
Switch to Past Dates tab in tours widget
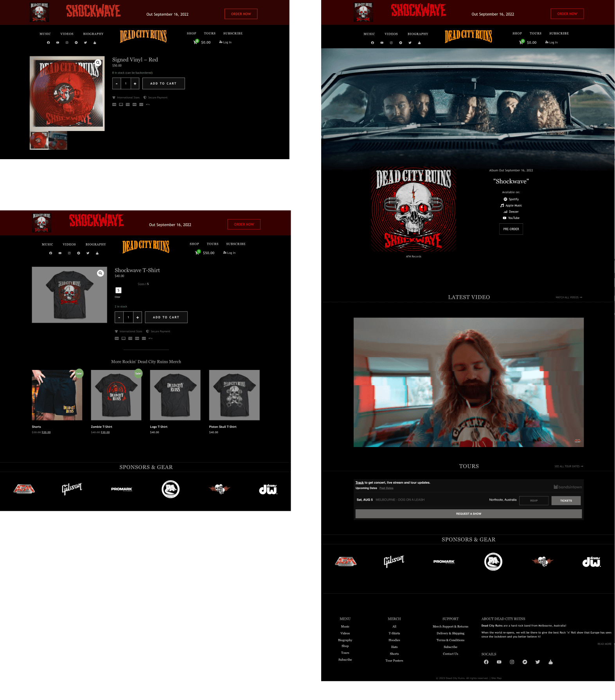pyautogui.click(x=387, y=488)
